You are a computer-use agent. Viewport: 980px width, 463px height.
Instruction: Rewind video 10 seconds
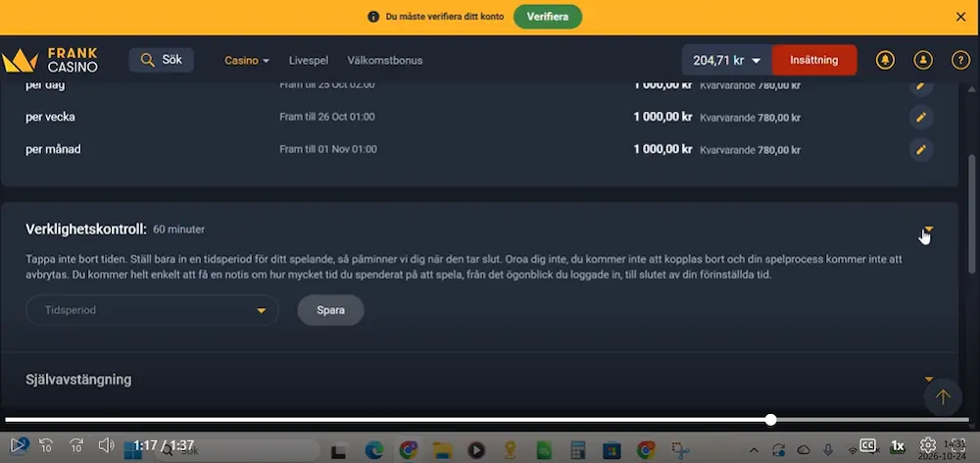click(x=46, y=445)
